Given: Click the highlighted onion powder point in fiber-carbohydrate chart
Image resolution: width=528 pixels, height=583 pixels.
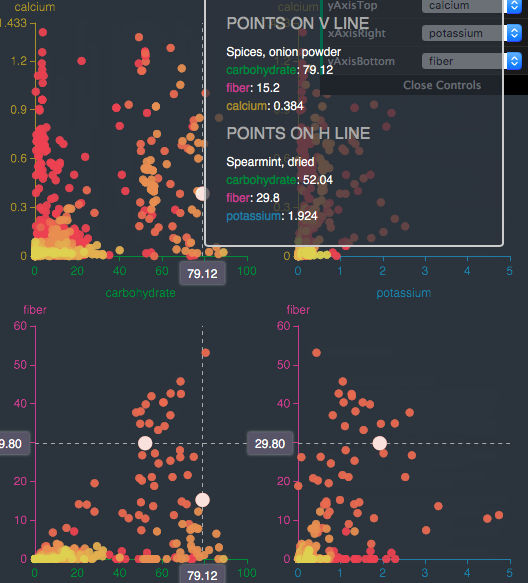Looking at the screenshot, I should point(203,500).
